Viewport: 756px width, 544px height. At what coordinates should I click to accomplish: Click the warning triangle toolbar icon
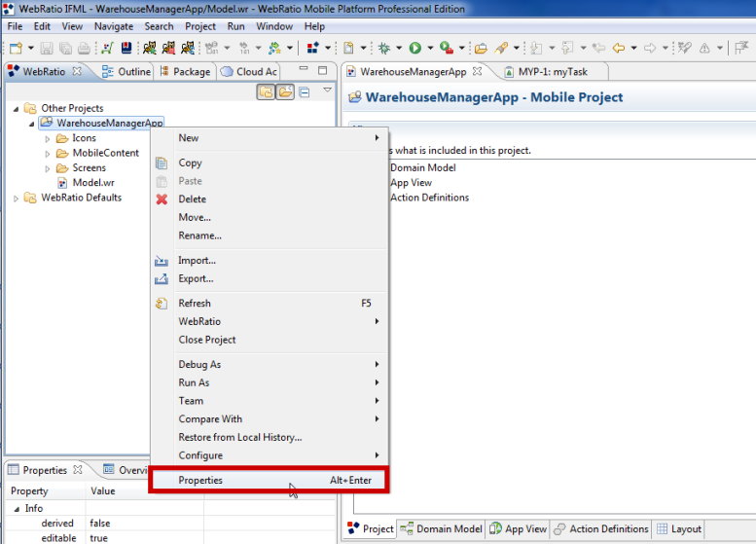[x=704, y=48]
